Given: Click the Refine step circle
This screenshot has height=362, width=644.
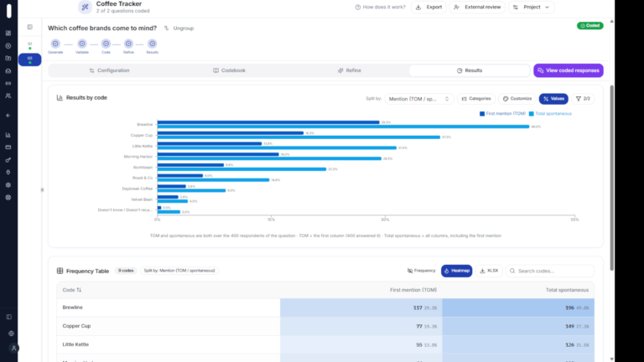Looking at the screenshot, I should [128, 44].
